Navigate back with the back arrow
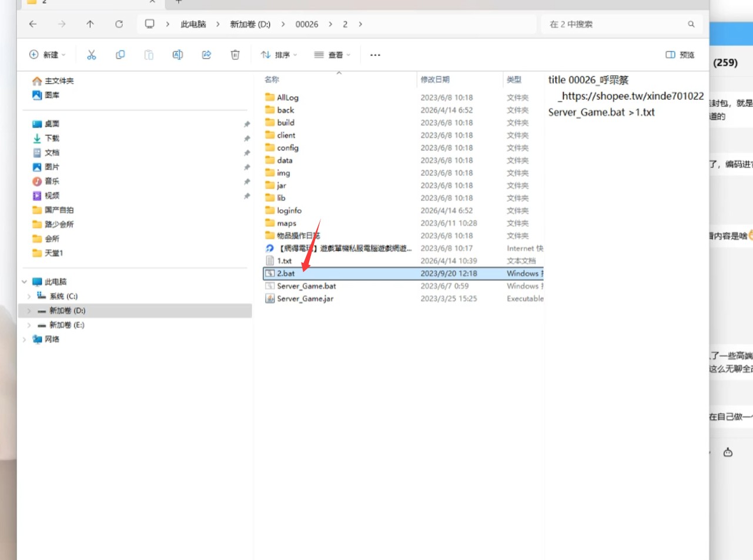This screenshot has width=753, height=560. coord(33,24)
